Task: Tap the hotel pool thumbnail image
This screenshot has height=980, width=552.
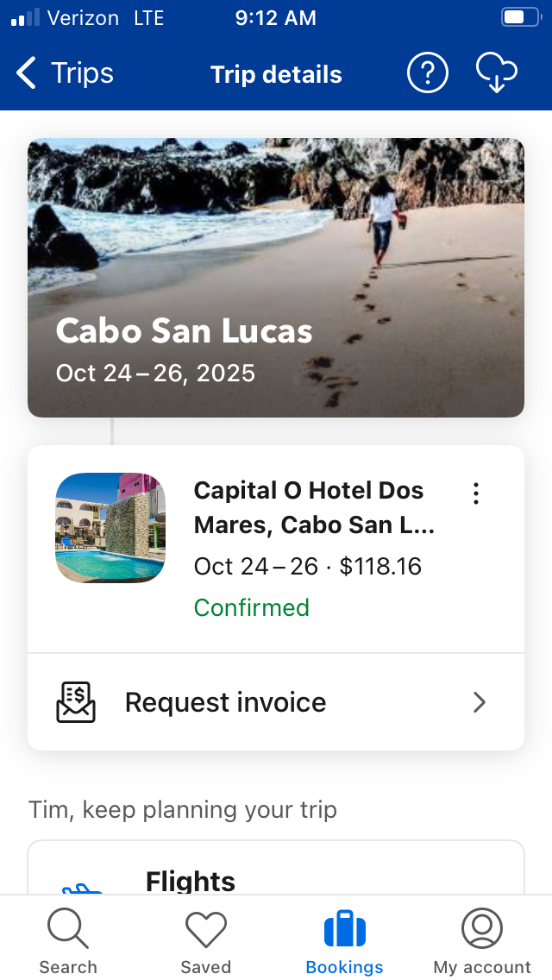Action: click(110, 528)
